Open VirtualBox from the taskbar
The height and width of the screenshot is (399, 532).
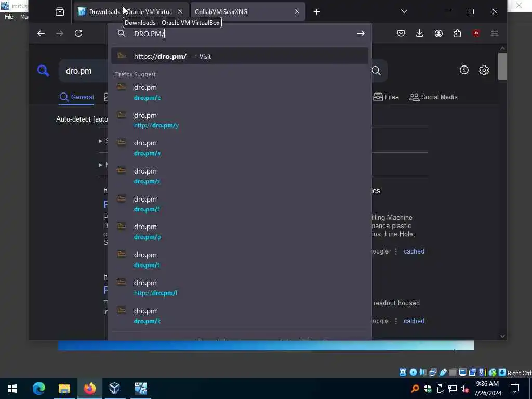[115, 389]
